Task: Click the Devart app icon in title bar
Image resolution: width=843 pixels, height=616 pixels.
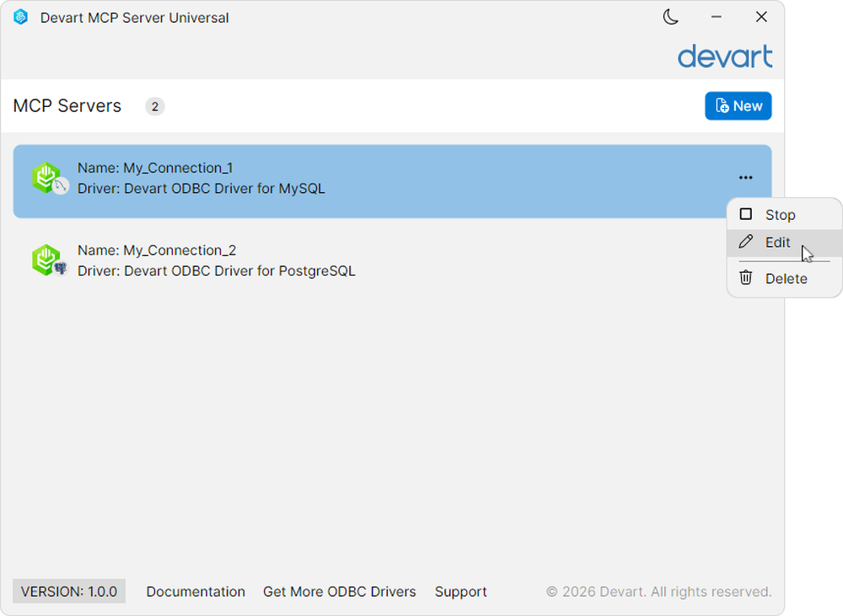Action: click(x=20, y=17)
